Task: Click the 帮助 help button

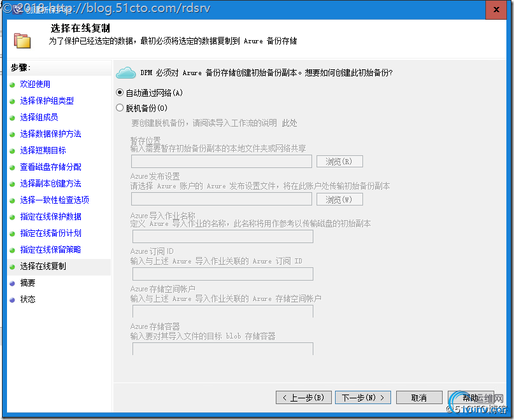Action: tap(471, 397)
